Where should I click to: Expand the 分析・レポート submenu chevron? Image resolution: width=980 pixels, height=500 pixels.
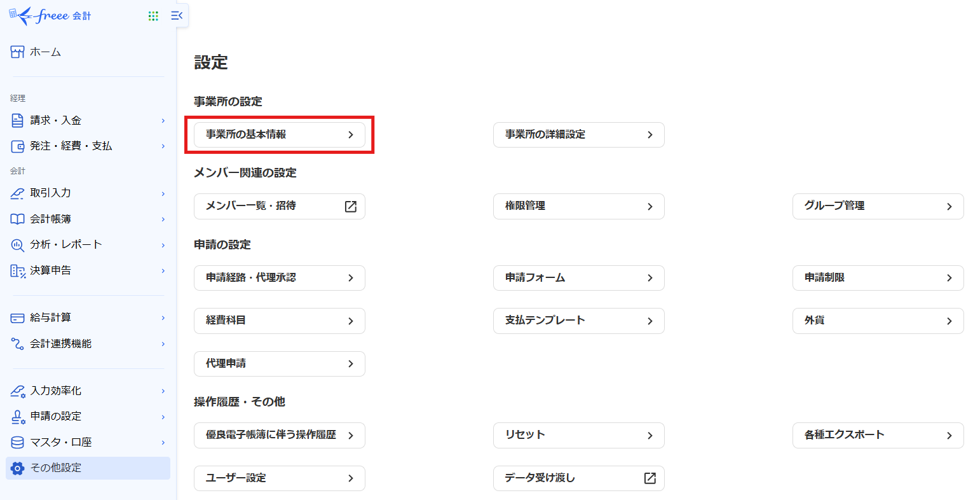(163, 245)
